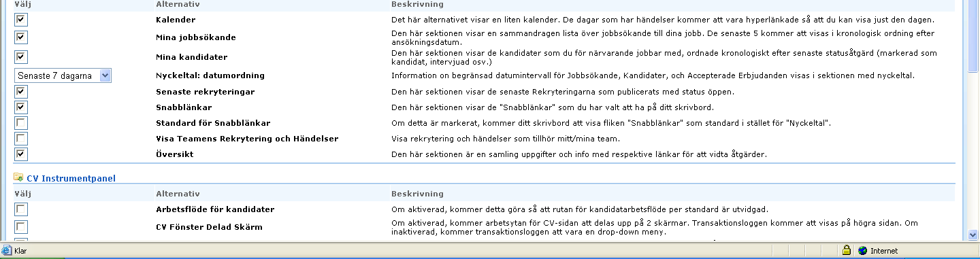Enable the Standard för Snabblänkar checkbox

coord(21,123)
